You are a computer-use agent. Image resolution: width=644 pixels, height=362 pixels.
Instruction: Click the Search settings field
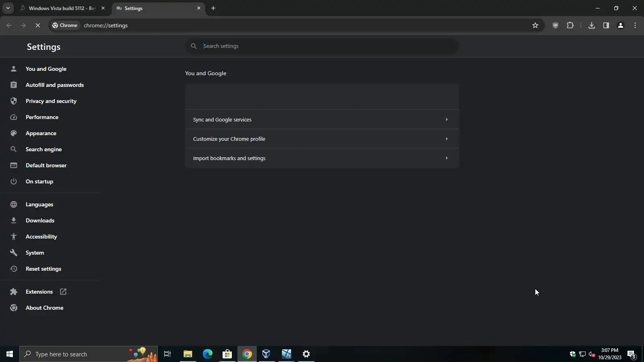pyautogui.click(x=322, y=46)
